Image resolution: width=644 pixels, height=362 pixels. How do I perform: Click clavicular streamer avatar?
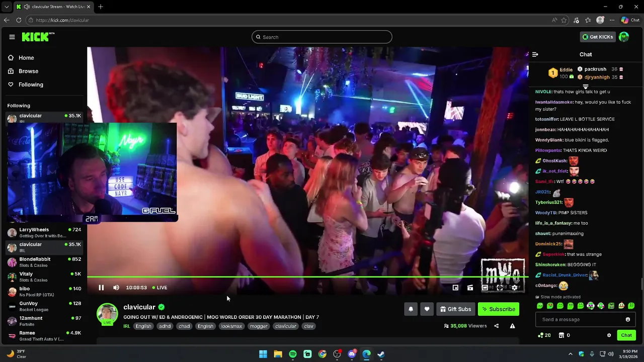(x=107, y=314)
